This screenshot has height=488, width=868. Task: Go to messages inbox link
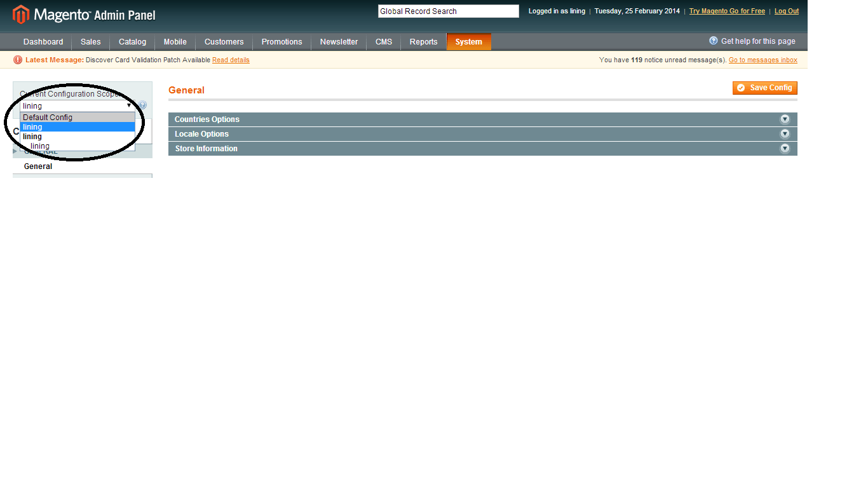click(x=763, y=60)
